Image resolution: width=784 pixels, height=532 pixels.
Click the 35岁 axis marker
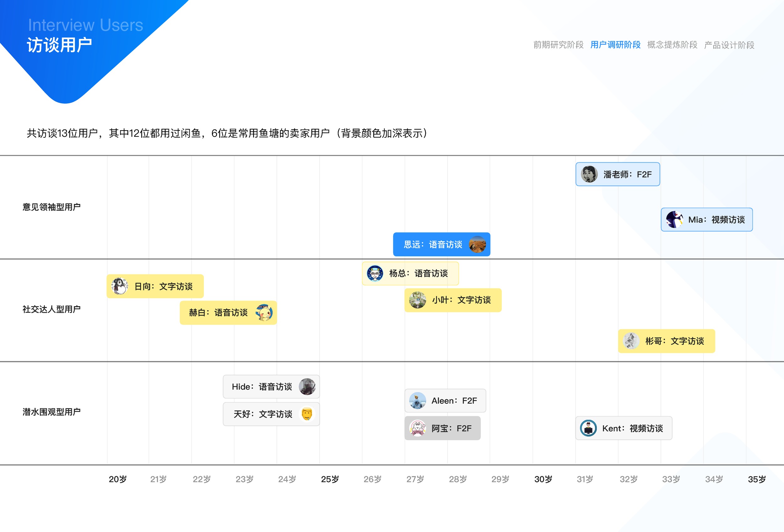(757, 479)
